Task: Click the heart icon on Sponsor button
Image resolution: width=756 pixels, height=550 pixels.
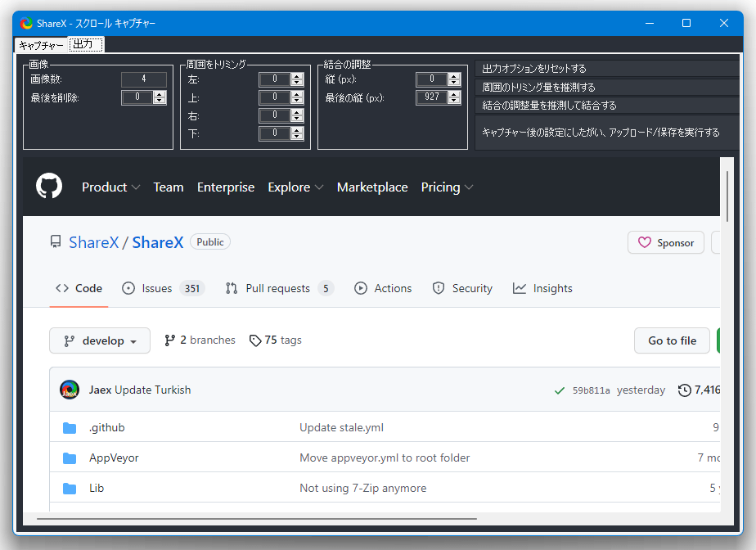Action: pyautogui.click(x=645, y=242)
